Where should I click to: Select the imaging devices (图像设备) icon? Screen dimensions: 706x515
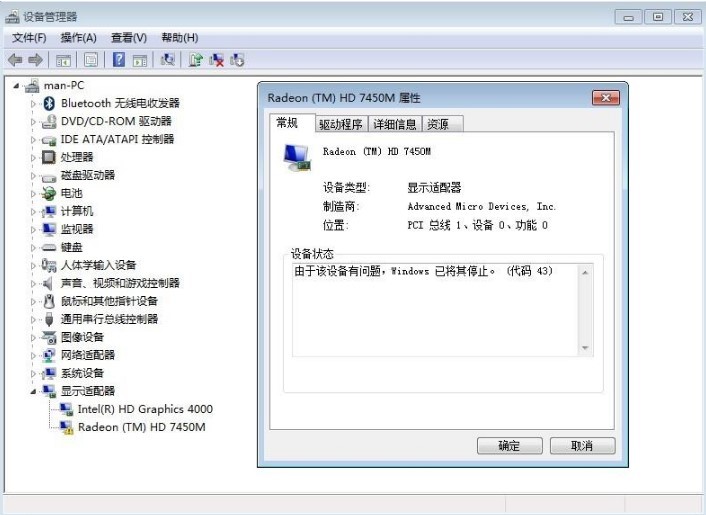click(49, 337)
